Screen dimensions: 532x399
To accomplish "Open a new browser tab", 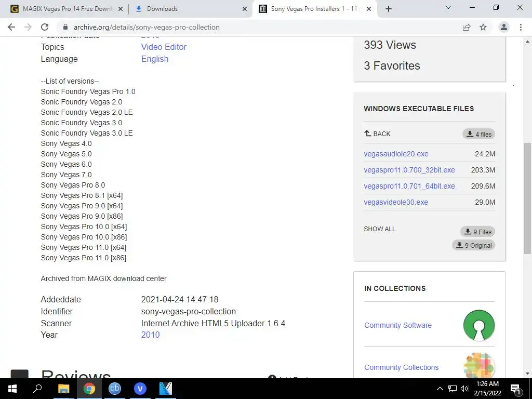I will click(389, 9).
